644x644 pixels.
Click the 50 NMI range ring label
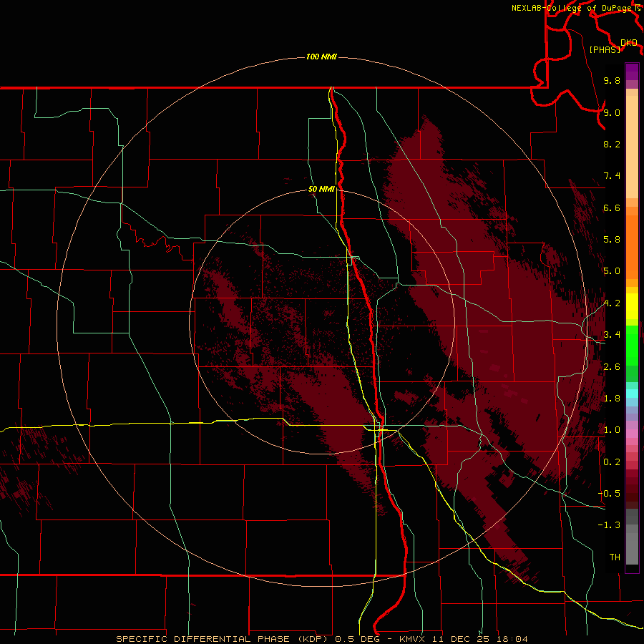[321, 189]
